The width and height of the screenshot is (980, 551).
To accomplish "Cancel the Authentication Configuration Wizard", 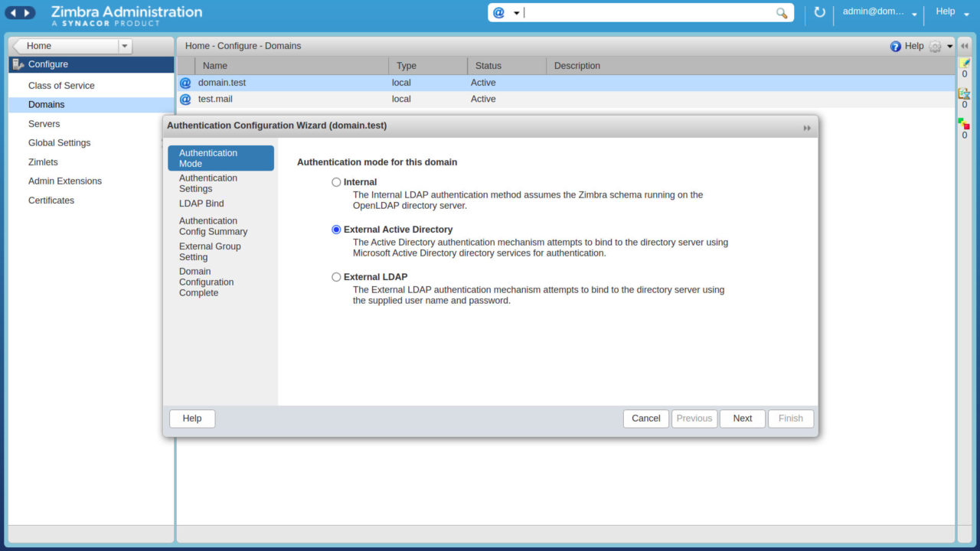I will [x=645, y=419].
